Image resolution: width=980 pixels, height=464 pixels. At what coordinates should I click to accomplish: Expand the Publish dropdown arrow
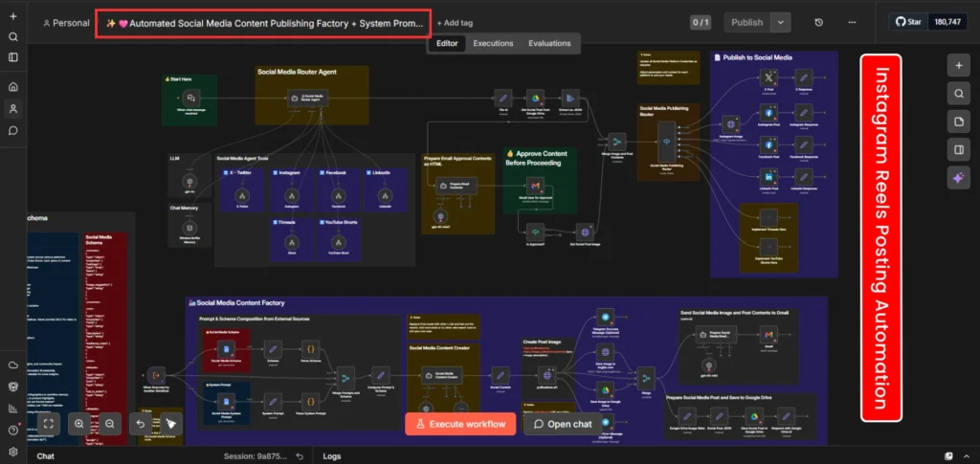tap(781, 22)
